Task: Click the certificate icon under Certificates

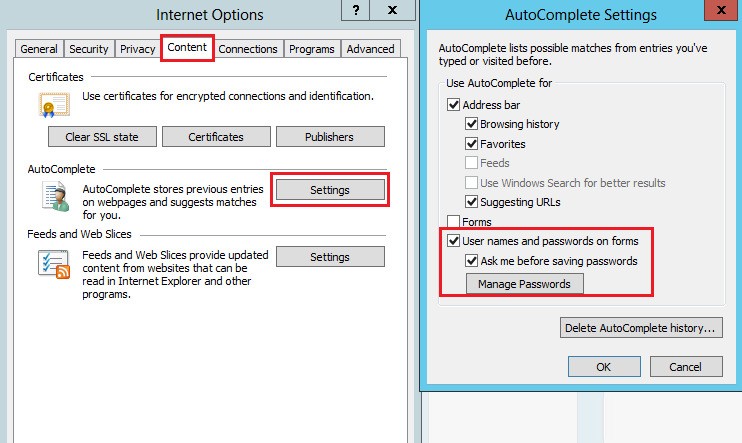Action: [x=52, y=104]
